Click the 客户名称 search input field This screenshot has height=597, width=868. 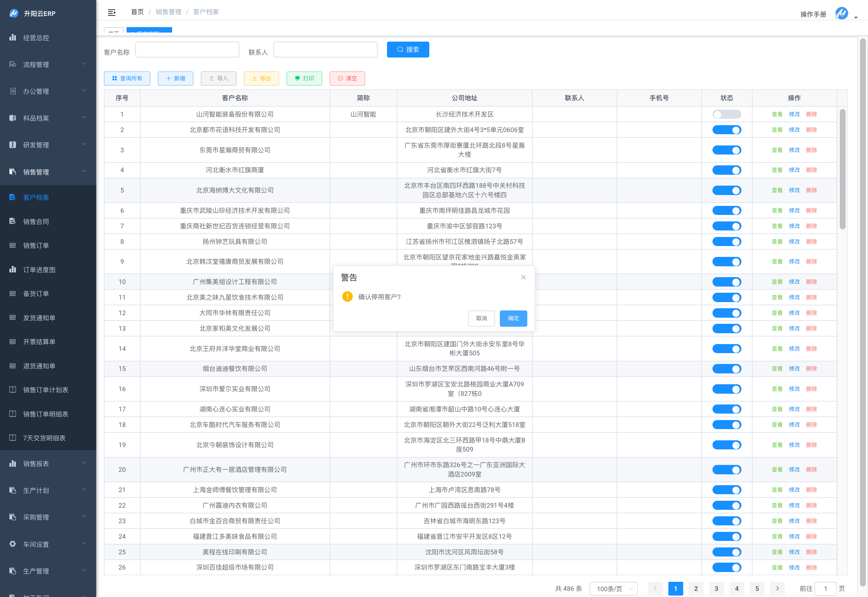[x=187, y=50]
